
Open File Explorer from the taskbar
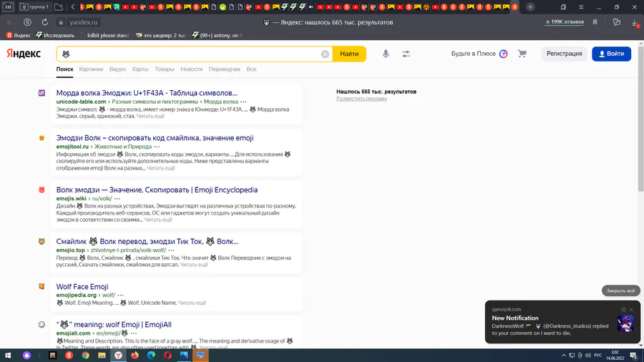102,356
